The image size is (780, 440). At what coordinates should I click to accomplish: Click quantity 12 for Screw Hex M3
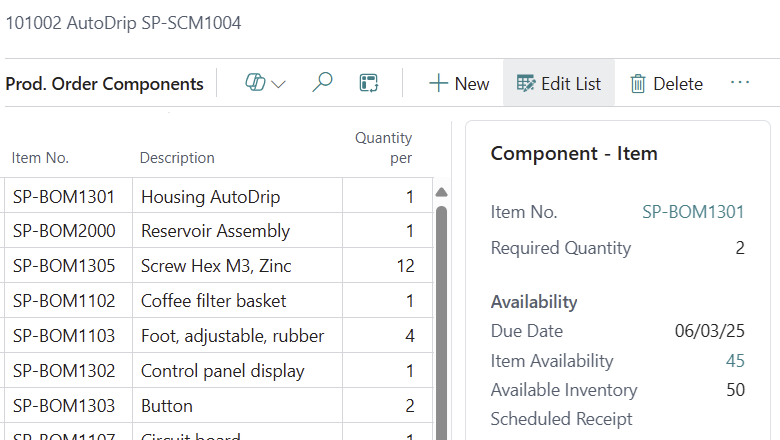click(x=404, y=266)
